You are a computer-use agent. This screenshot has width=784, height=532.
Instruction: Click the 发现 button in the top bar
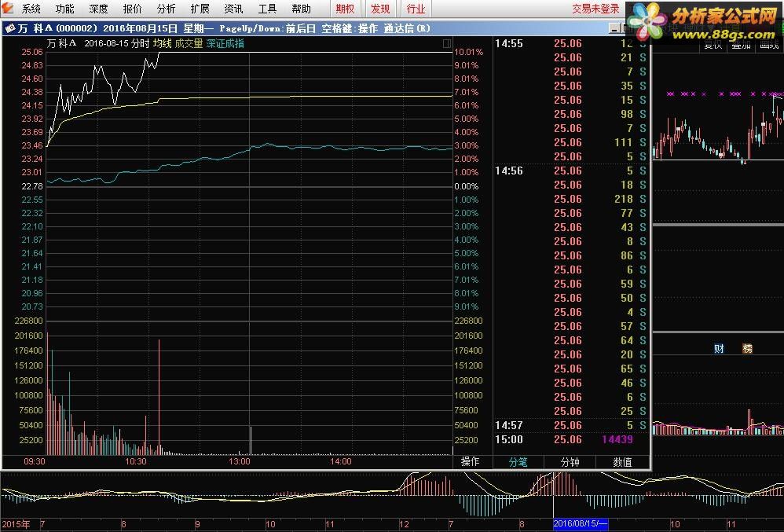coord(380,9)
